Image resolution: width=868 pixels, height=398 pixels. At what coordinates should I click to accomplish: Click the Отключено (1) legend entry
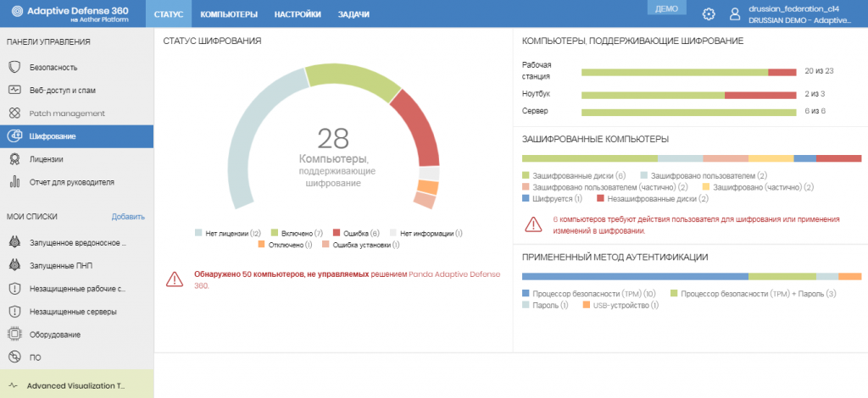tap(285, 245)
